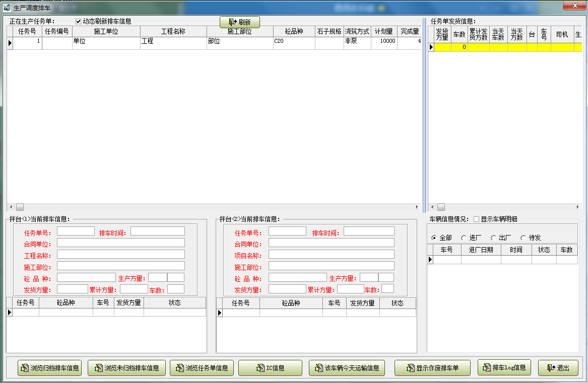Image resolution: width=588 pixels, height=383 pixels.
Task: Click 车数 header in vehicle grid
Action: pyautogui.click(x=567, y=250)
